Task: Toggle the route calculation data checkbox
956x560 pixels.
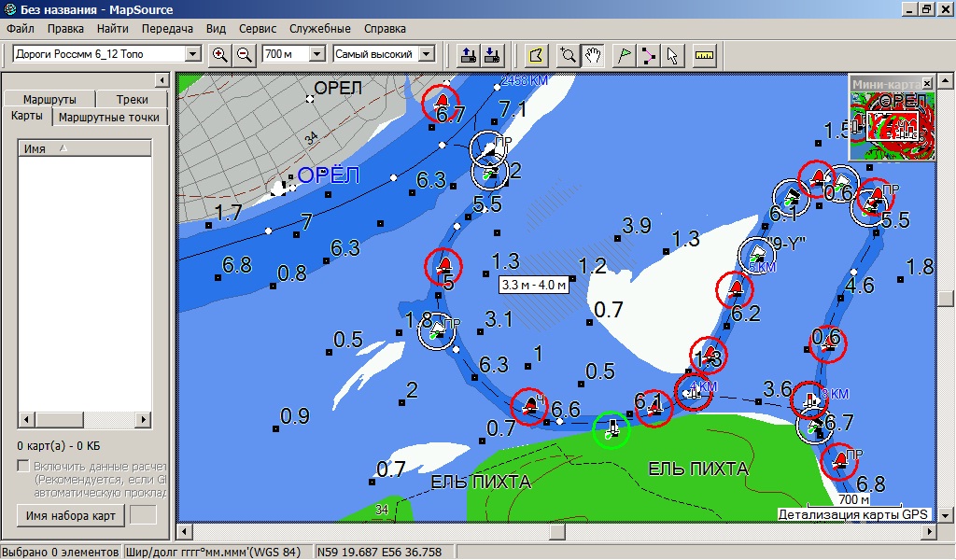Action: (x=23, y=466)
